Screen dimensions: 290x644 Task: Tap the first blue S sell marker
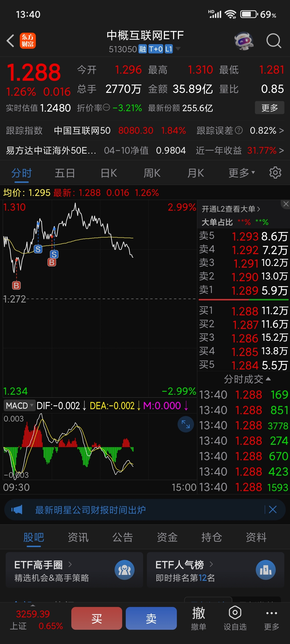coord(38,249)
